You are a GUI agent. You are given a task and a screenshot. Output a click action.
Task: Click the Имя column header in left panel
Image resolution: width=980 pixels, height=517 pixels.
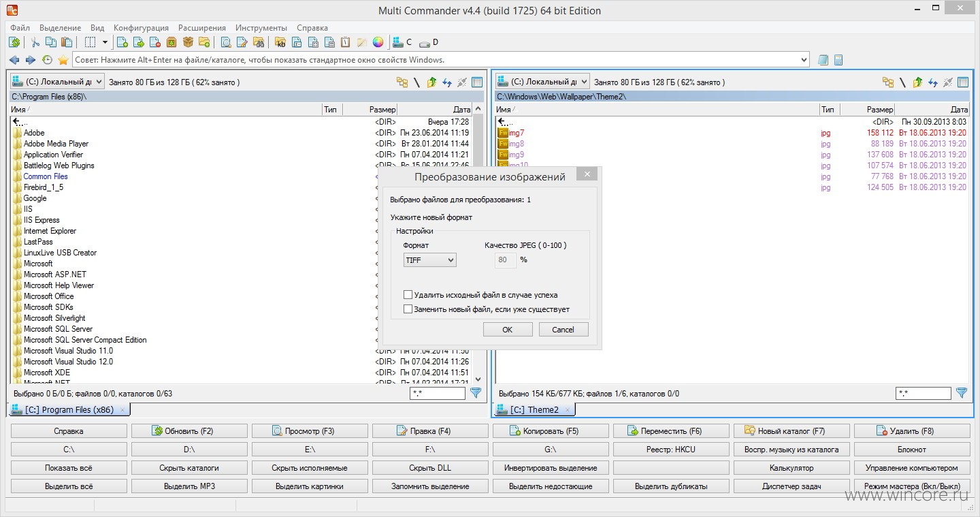tap(165, 109)
